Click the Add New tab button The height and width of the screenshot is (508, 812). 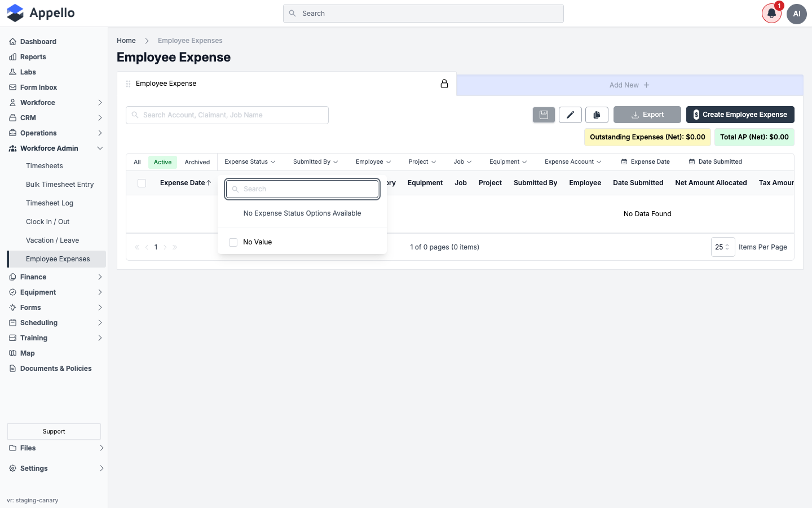tap(629, 85)
